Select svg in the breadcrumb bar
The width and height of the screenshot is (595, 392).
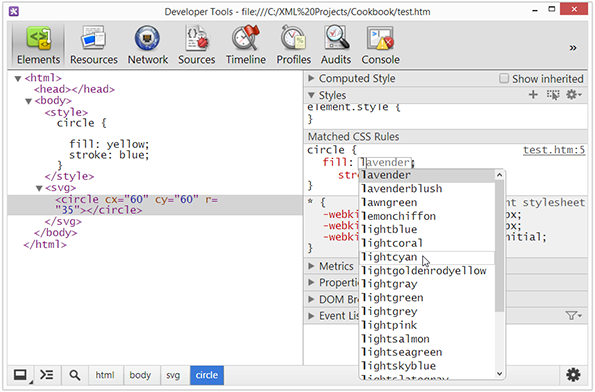pyautogui.click(x=173, y=375)
